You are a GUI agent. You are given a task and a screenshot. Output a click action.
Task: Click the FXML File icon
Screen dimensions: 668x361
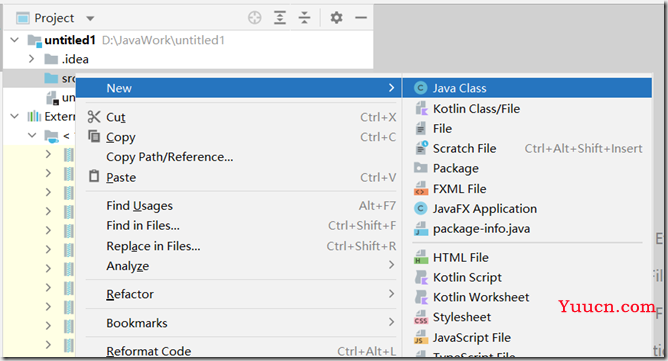tap(421, 188)
